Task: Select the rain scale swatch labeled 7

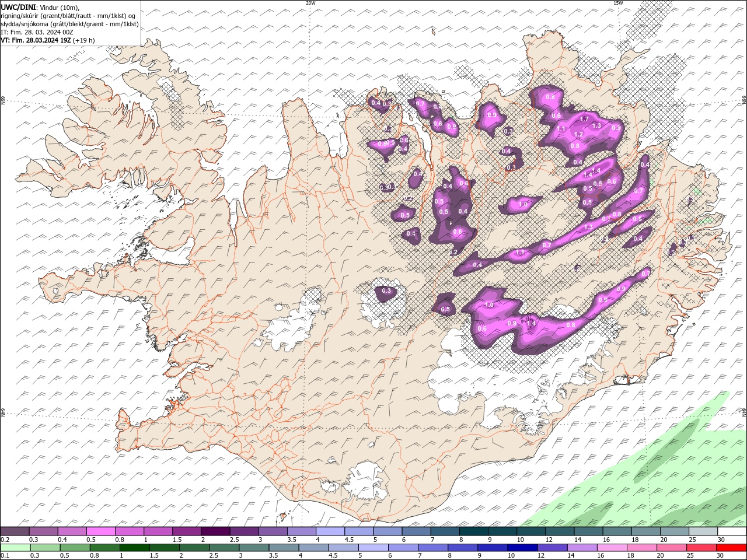Action: [432, 548]
